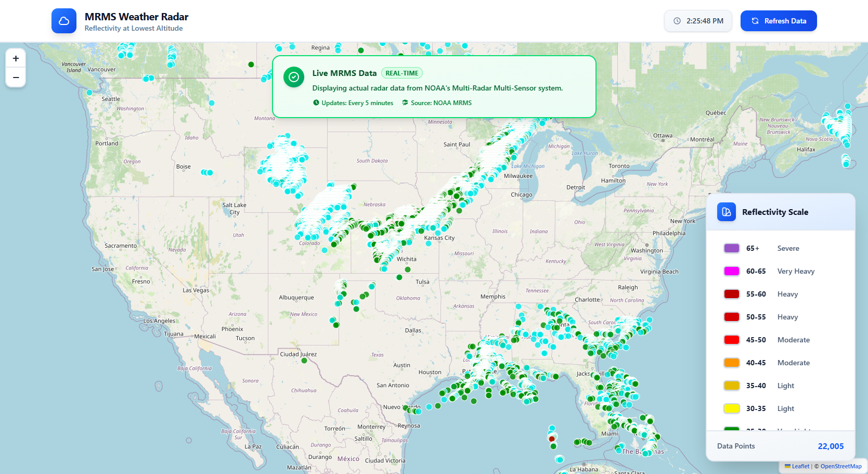The height and width of the screenshot is (474, 868).
Task: Select the yellow 30-35 Light color swatch
Action: point(731,408)
